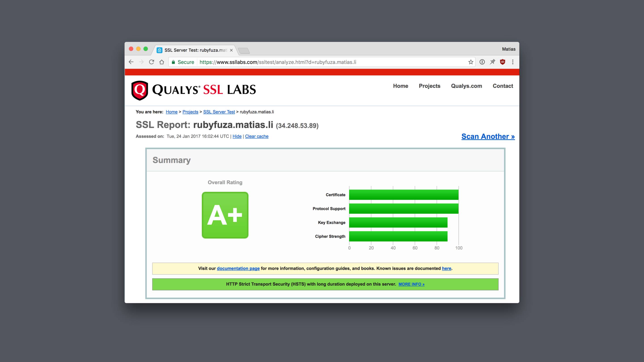Click the 'SSL Report: rubyfuza.matias.li' heading

coord(204,125)
